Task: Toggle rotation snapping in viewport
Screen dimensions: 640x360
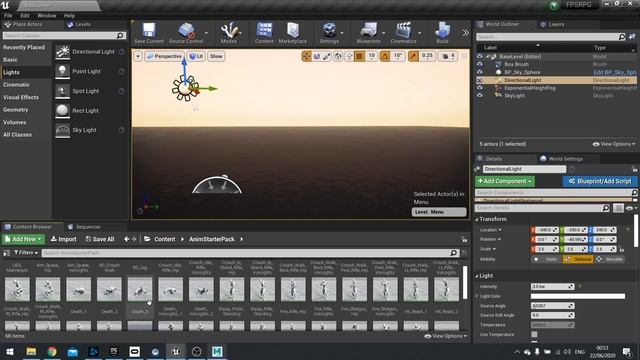Action: (385, 56)
